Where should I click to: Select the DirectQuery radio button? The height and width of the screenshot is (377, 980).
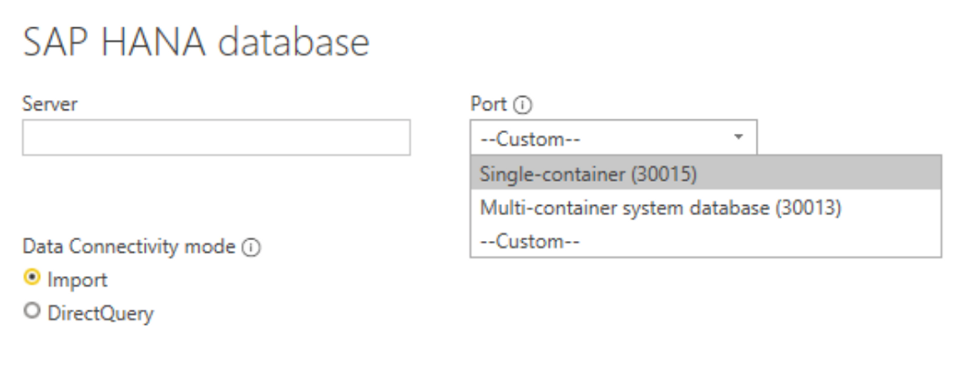coord(31,314)
